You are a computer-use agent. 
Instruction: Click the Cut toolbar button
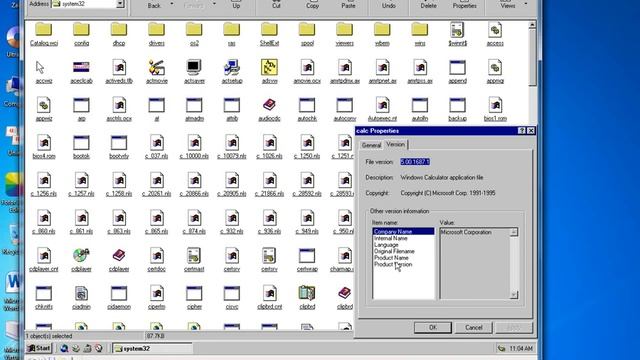click(x=276, y=5)
